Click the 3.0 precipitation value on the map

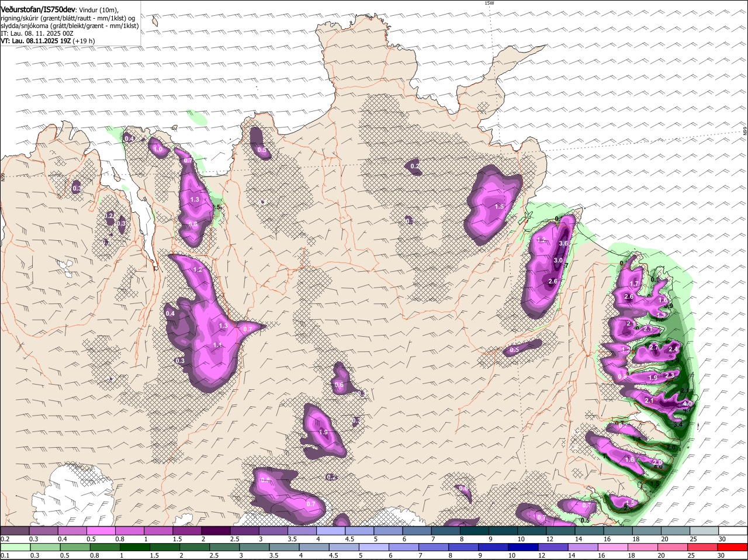[558, 260]
